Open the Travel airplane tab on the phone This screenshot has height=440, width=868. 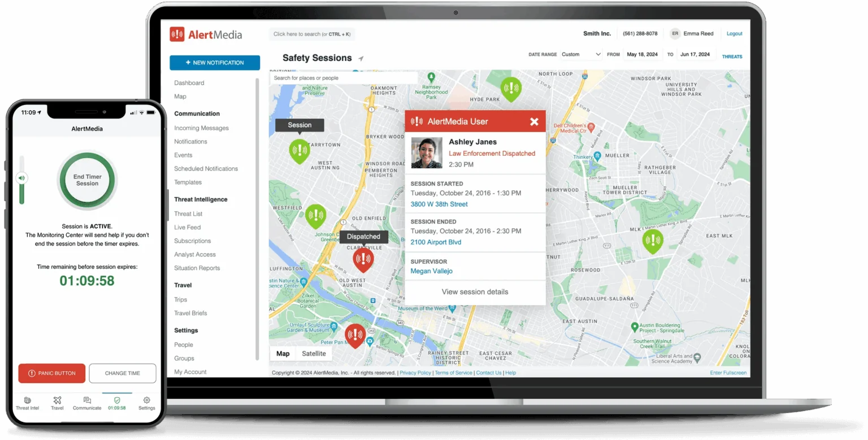57,403
